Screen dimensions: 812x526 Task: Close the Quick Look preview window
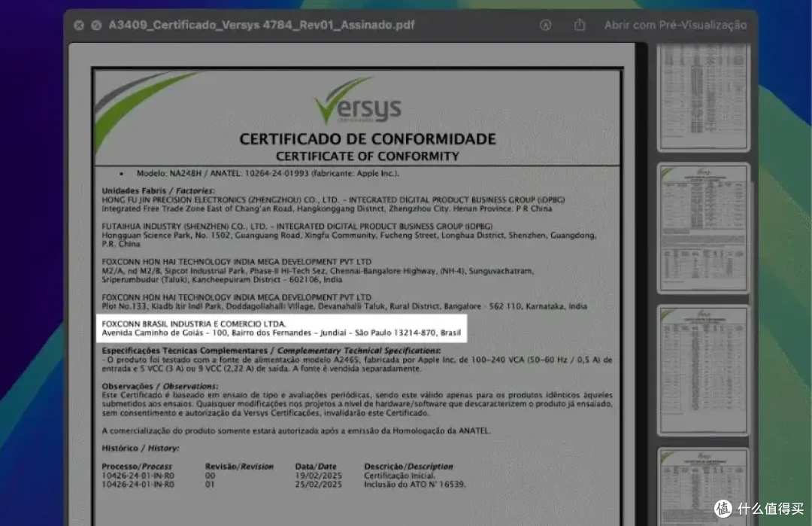click(79, 25)
